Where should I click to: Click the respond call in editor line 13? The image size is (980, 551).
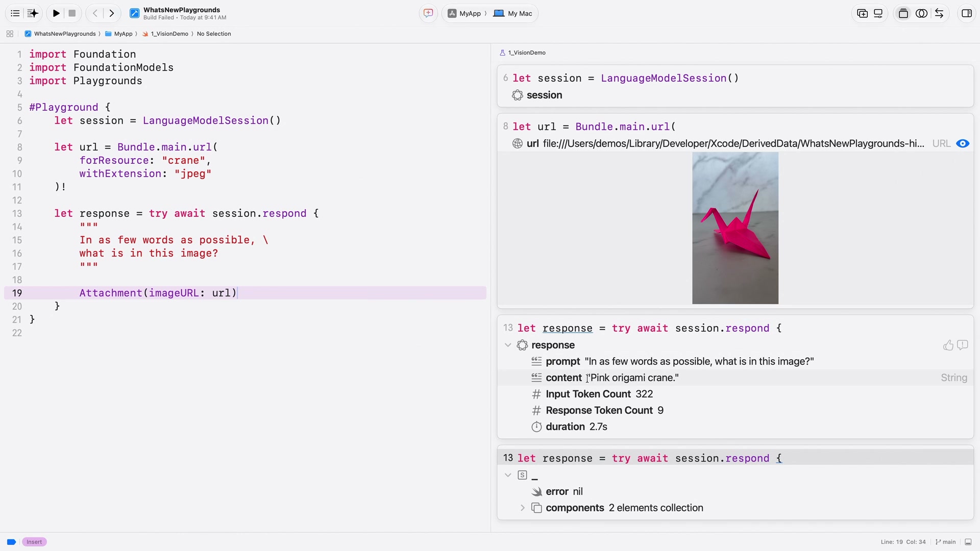coord(284,213)
